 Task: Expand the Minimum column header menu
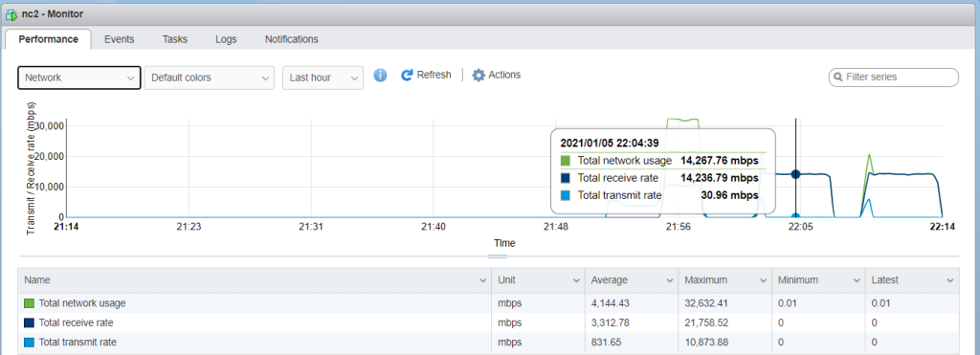[x=857, y=280]
